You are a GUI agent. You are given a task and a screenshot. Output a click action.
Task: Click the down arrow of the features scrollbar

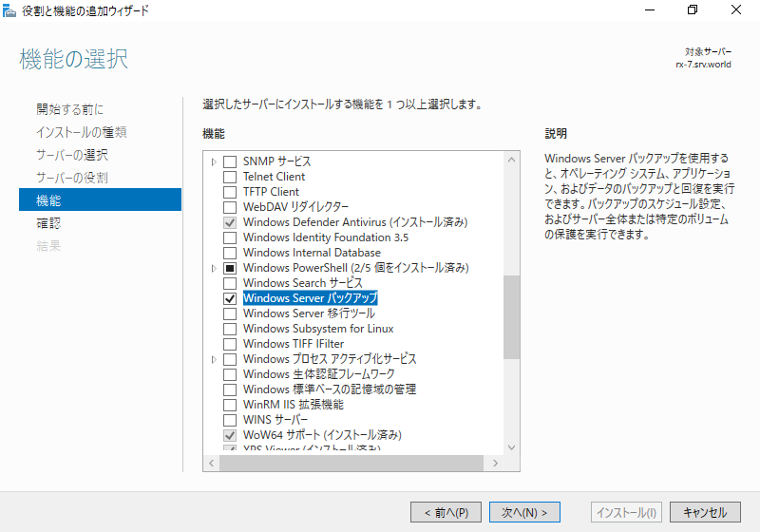click(511, 447)
